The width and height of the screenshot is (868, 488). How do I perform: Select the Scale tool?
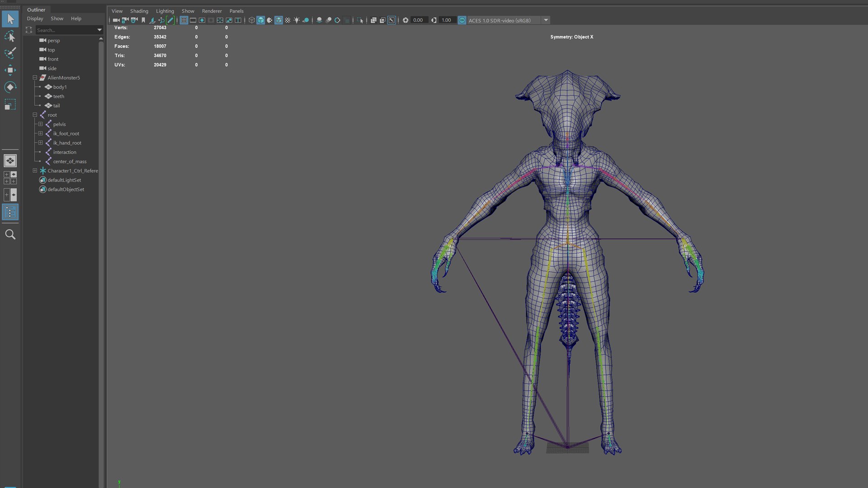pos(10,104)
